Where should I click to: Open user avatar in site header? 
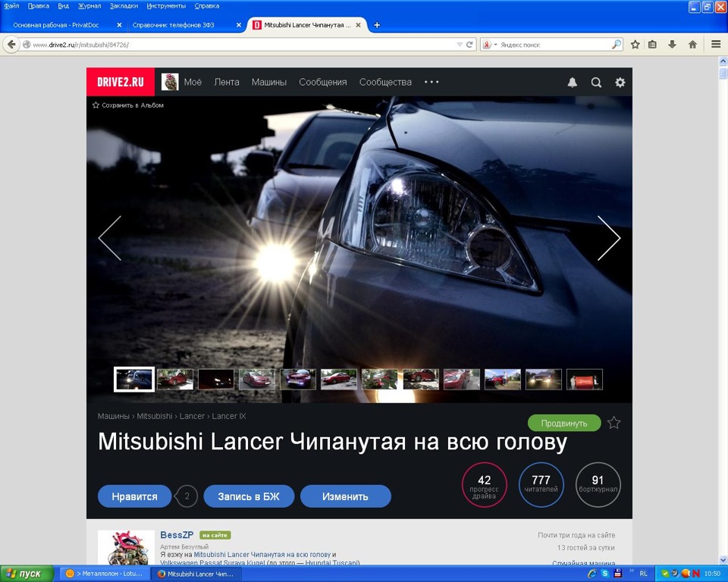[170, 82]
